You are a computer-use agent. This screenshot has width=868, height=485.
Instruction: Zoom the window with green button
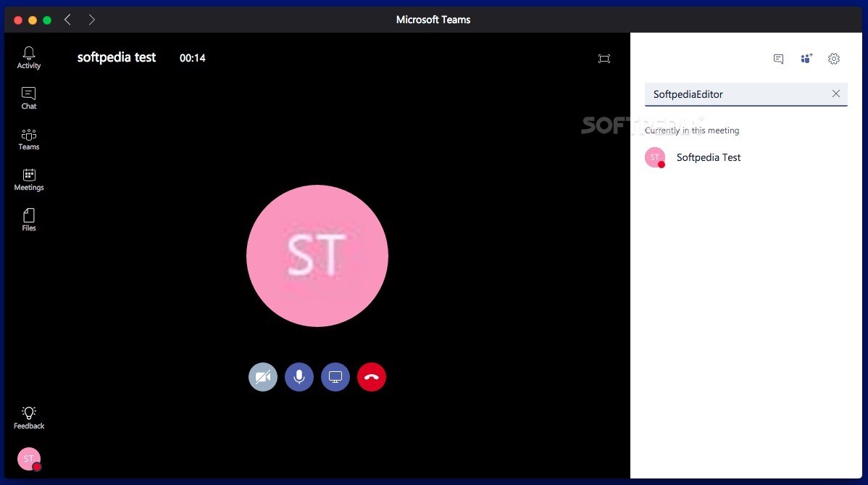(47, 20)
